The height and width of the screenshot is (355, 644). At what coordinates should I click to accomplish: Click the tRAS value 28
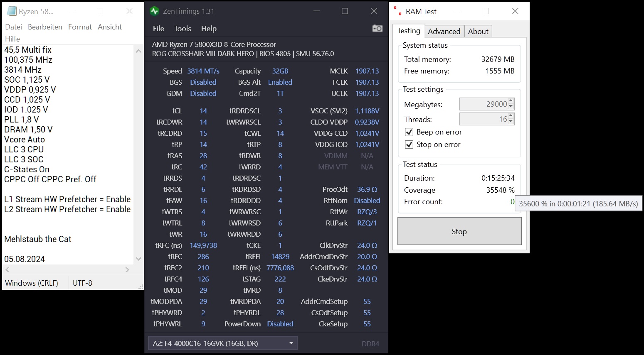tap(203, 156)
